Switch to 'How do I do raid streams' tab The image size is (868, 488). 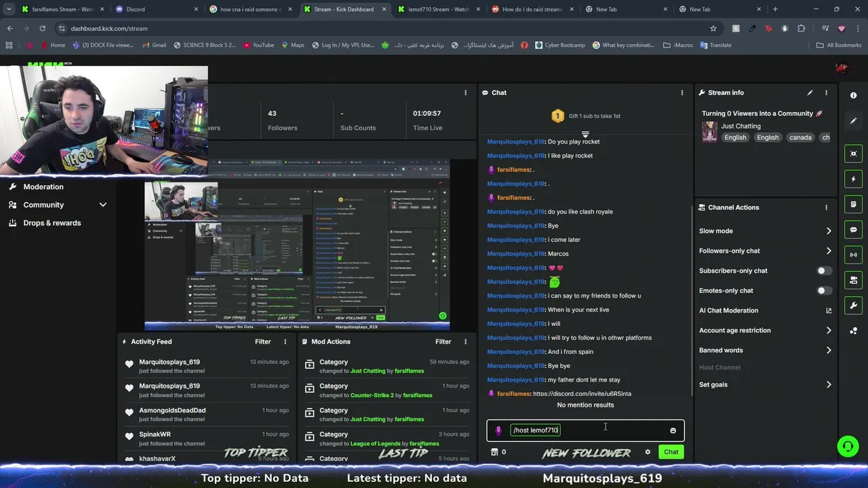[x=531, y=9]
